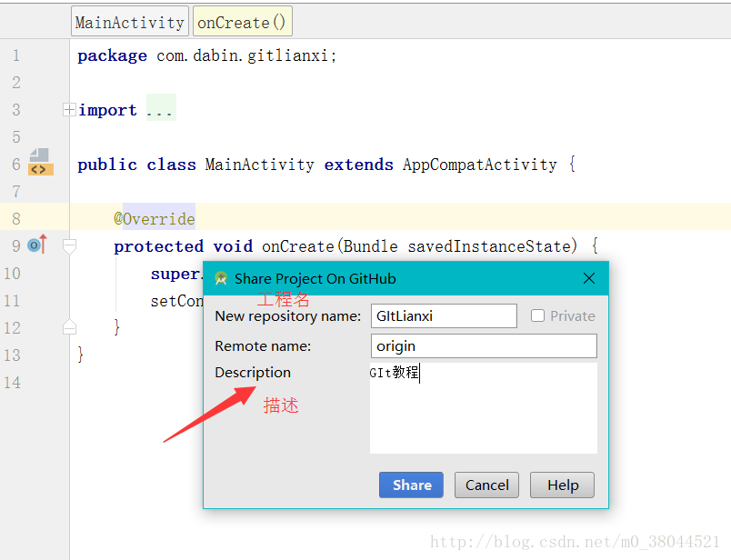Screen dimensions: 731x560
Task: Click in the Description text area
Action: point(484,408)
